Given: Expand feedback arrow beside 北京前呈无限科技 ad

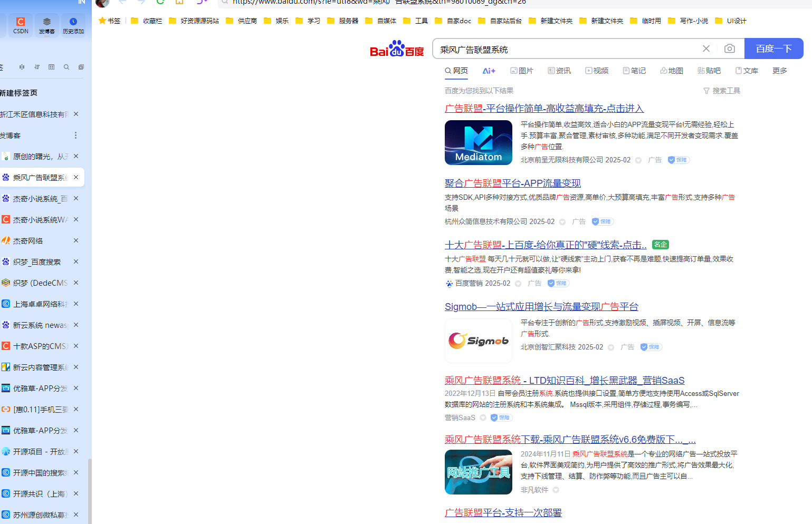Looking at the screenshot, I should click(638, 160).
